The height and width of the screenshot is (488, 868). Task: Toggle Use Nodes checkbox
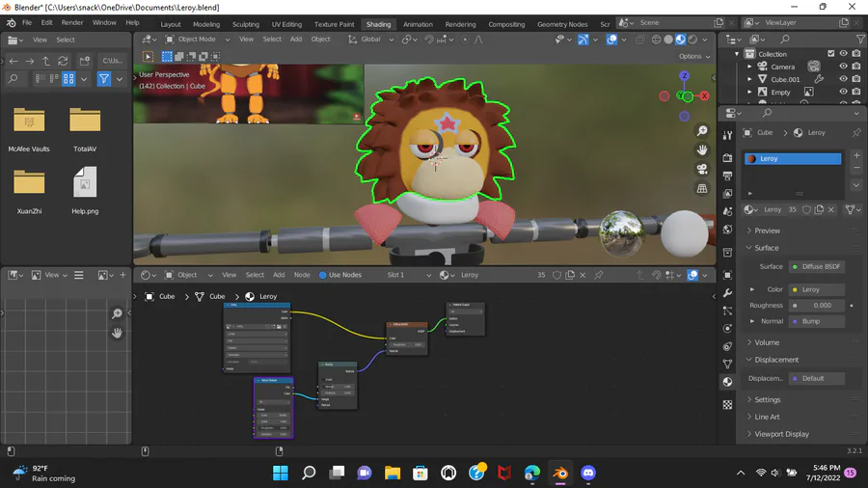tap(323, 275)
